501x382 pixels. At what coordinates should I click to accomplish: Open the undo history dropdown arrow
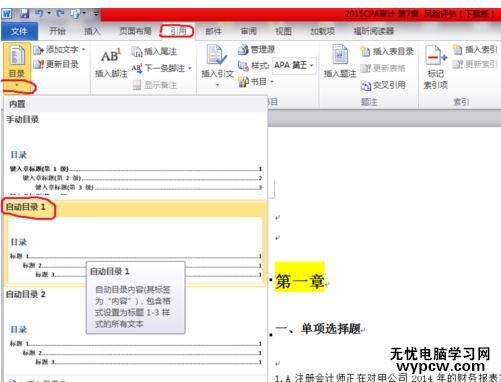click(49, 13)
